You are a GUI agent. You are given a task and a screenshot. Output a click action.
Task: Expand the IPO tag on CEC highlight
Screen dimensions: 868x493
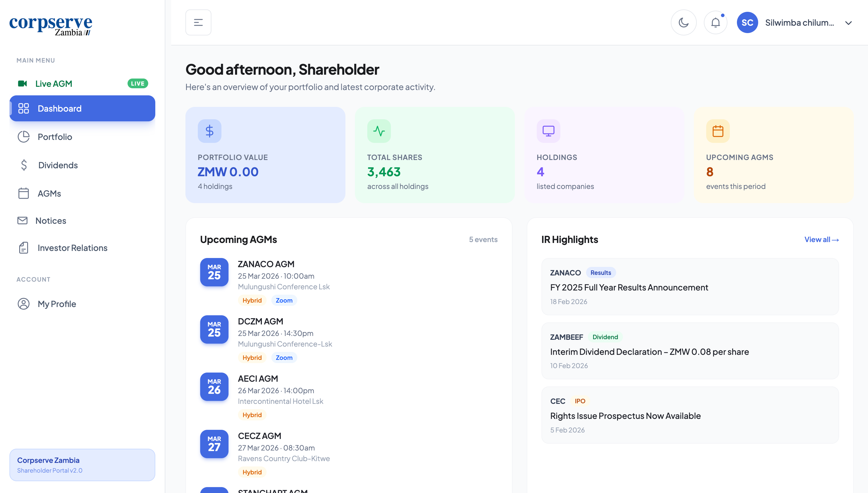click(580, 401)
